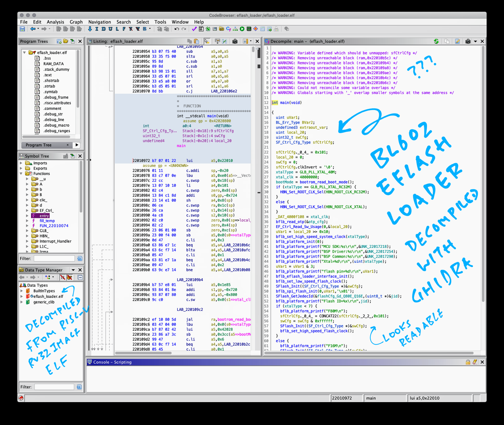Select the fill_temp function in Symbol Tree
This screenshot has width=504, height=425.
pyautogui.click(x=47, y=221)
